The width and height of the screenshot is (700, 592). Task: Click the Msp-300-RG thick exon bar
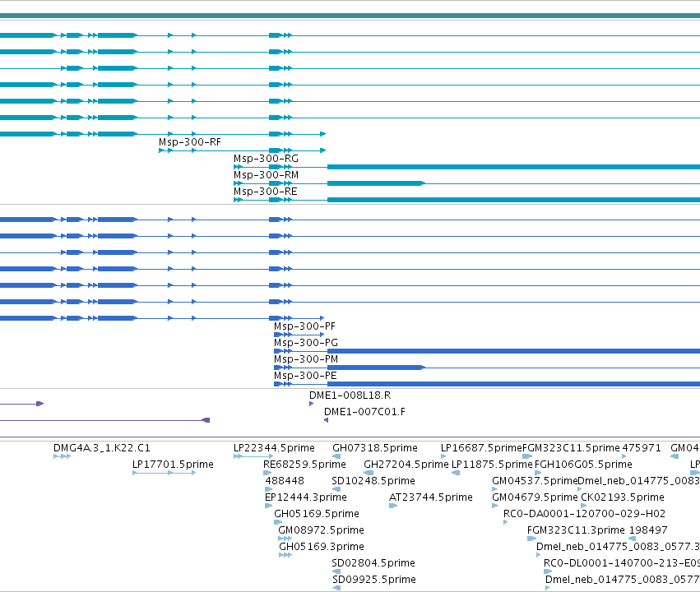513,167
